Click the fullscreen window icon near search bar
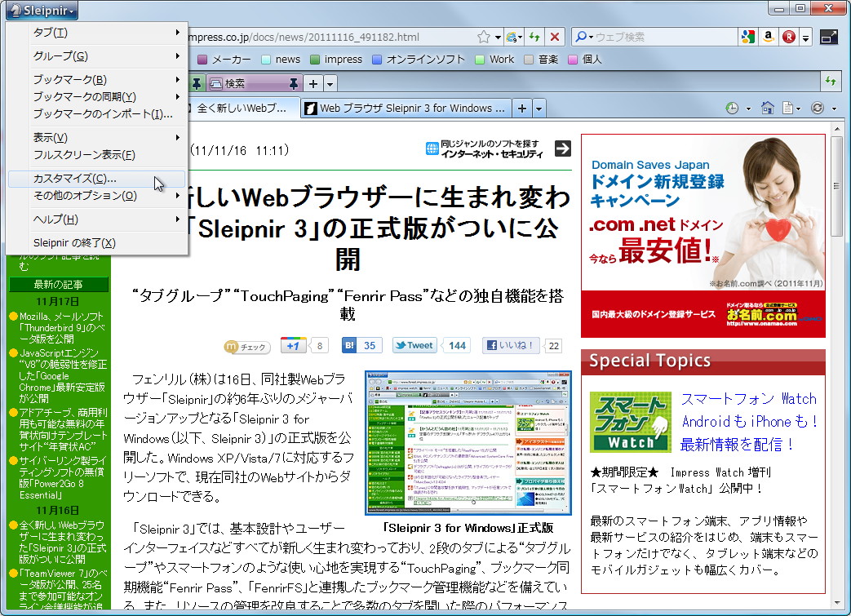The width and height of the screenshot is (851, 616). tap(829, 37)
